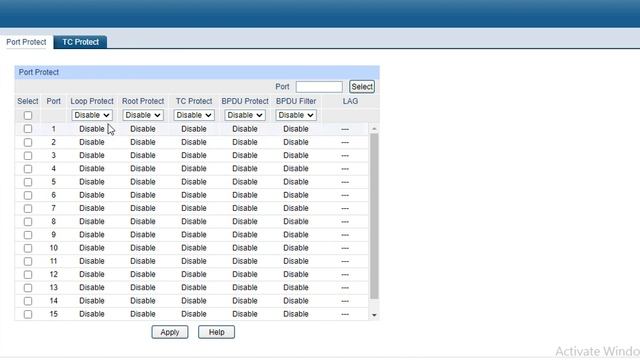The width and height of the screenshot is (640, 360).
Task: Select the port 7 row checkbox
Action: pyautogui.click(x=28, y=209)
